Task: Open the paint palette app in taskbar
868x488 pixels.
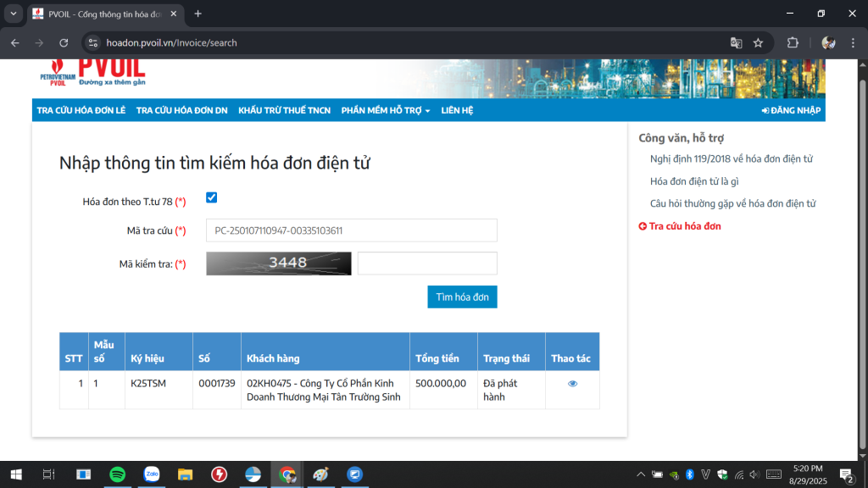Action: pyautogui.click(x=320, y=474)
